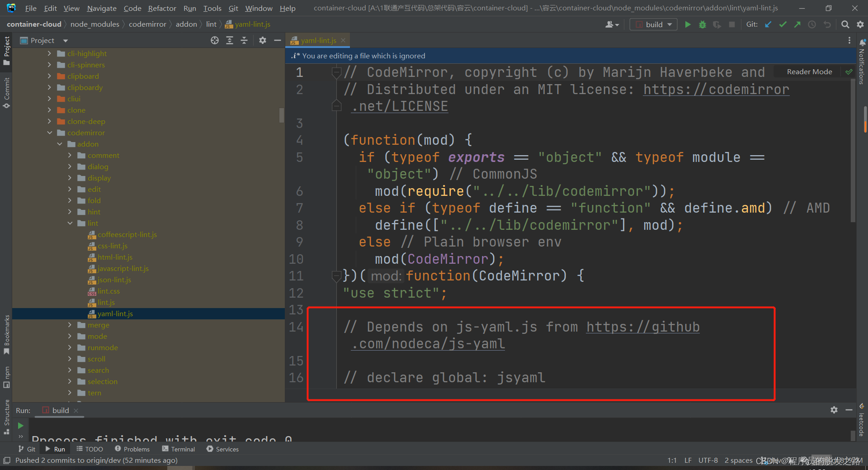Close the yaml-lint.js editor tab
Image resolution: width=868 pixels, height=470 pixels.
343,40
